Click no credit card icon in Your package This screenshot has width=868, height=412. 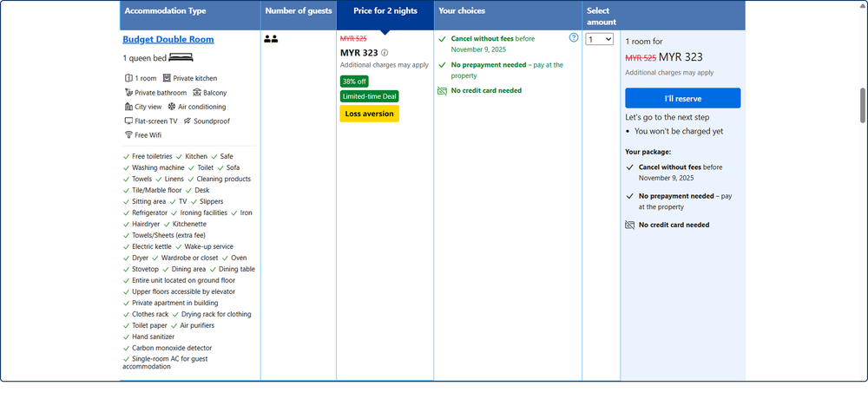click(629, 225)
